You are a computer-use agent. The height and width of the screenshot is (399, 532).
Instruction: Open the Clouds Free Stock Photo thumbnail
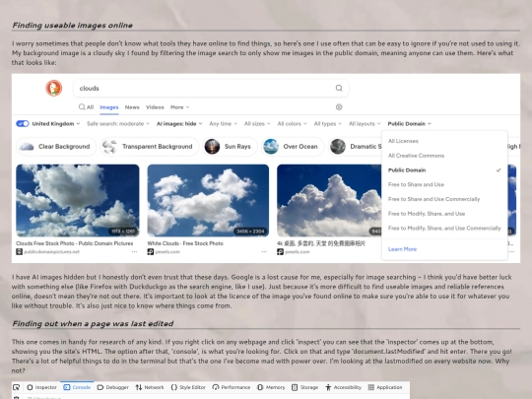[78, 201]
